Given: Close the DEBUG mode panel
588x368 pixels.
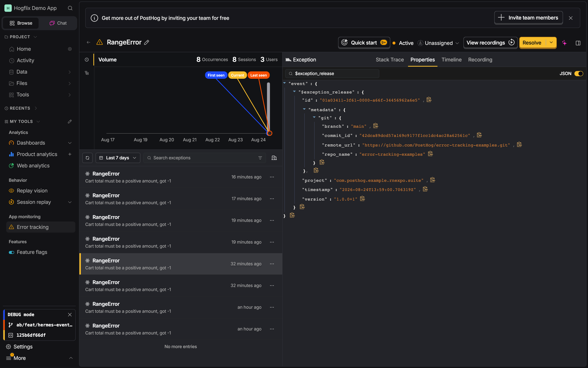Looking at the screenshot, I should [70, 315].
